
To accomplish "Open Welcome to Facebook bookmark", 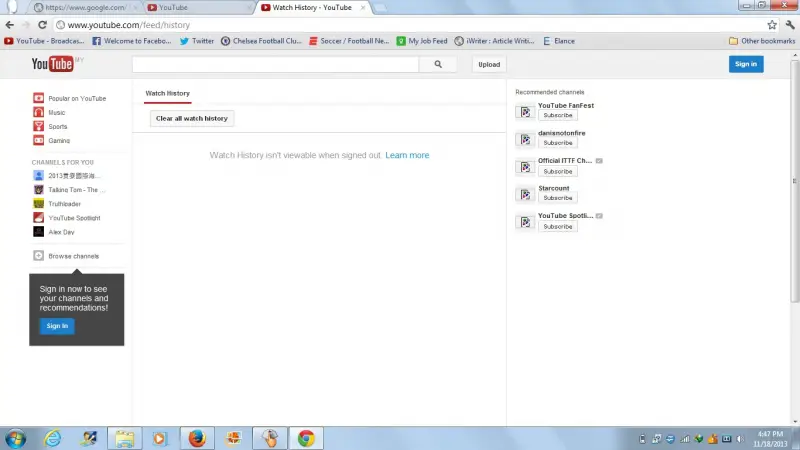I will [132, 41].
